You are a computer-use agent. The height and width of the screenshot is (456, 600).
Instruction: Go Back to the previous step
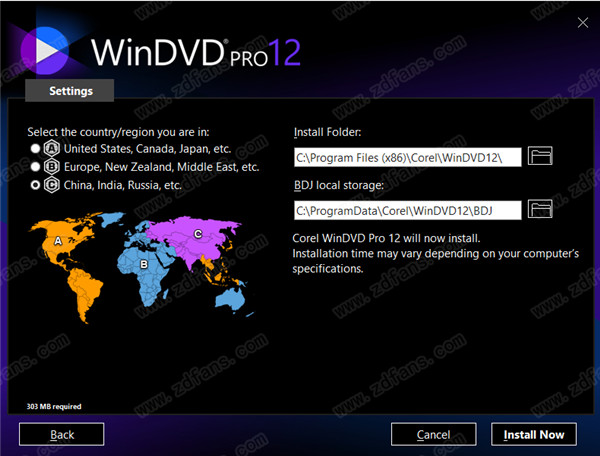pos(62,434)
